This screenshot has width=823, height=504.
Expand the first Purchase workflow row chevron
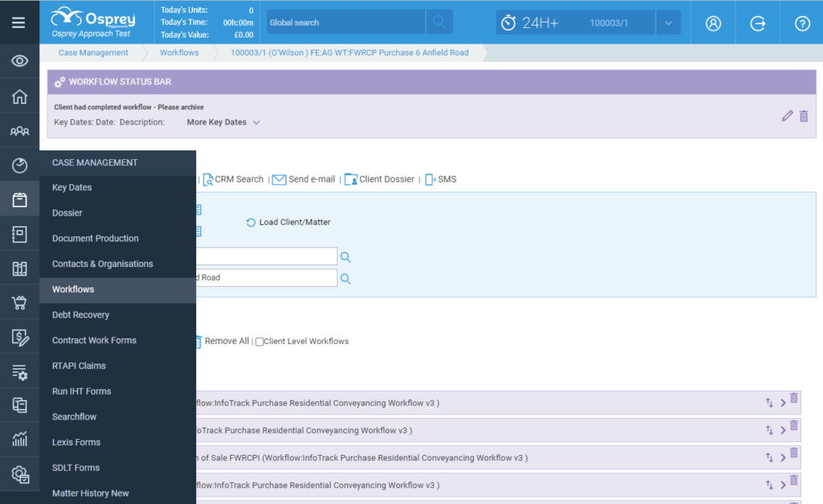pos(781,403)
